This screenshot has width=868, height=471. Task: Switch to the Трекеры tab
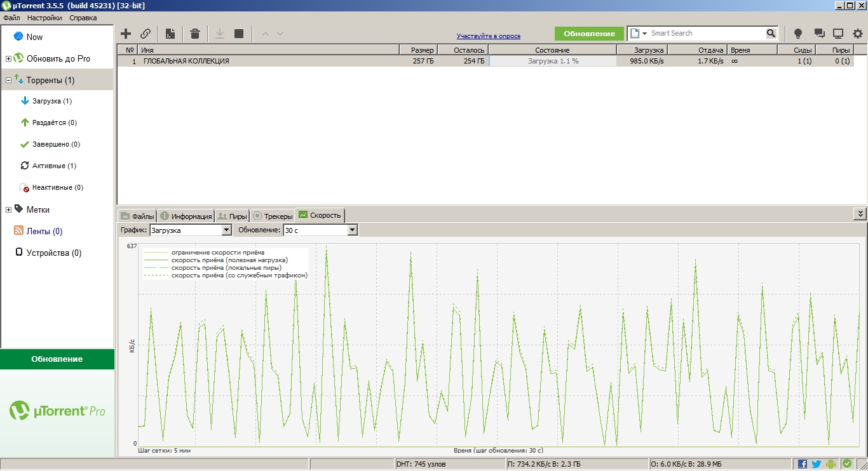click(x=273, y=216)
